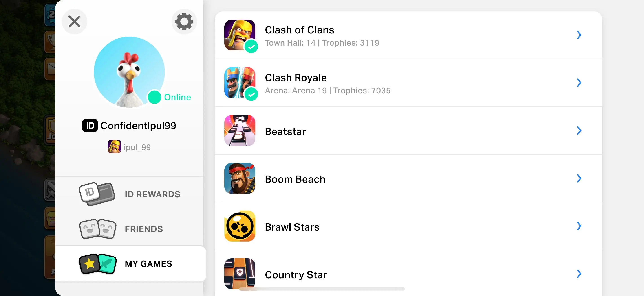
Task: Tap the Beatstar game icon
Action: click(x=240, y=131)
